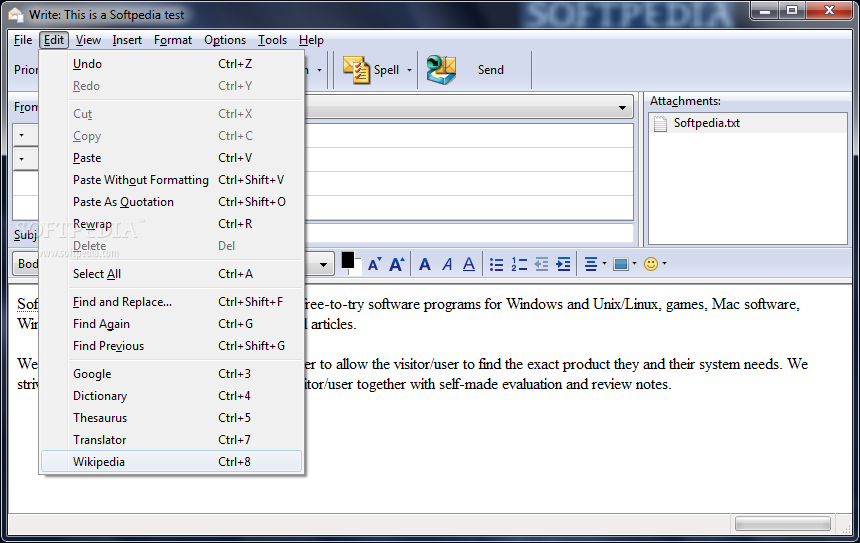Viewport: 860px width, 543px height.
Task: Close the Edit menu via its title
Action: 54,40
